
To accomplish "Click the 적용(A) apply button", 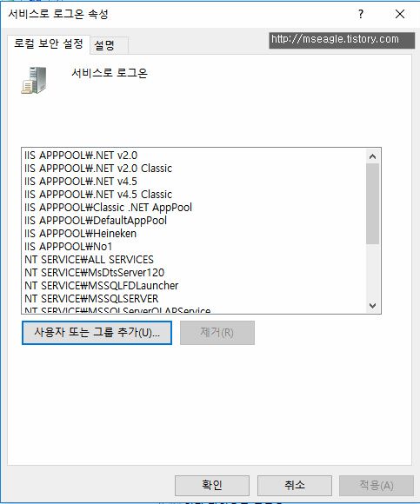I will 377,486.
